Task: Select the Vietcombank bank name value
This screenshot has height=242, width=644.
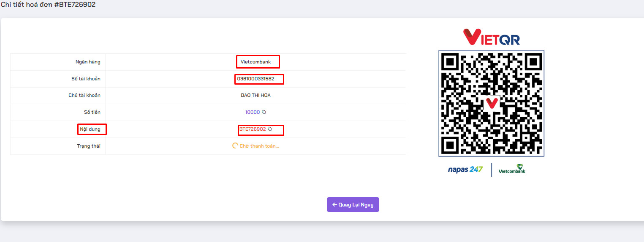Action: click(255, 62)
